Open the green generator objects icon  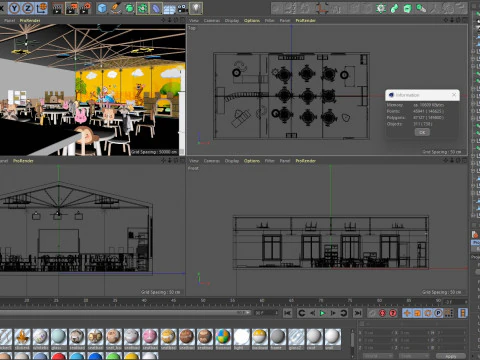(129, 8)
